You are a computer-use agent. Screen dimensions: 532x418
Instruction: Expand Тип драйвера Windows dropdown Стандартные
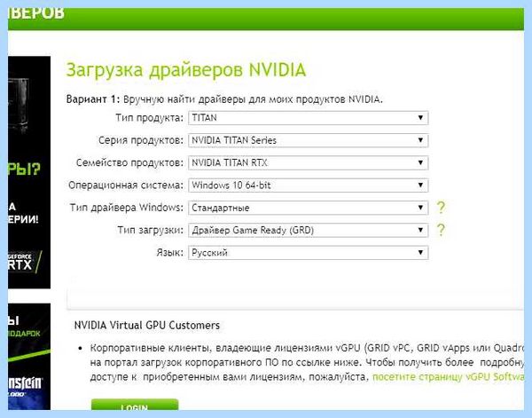tap(308, 208)
